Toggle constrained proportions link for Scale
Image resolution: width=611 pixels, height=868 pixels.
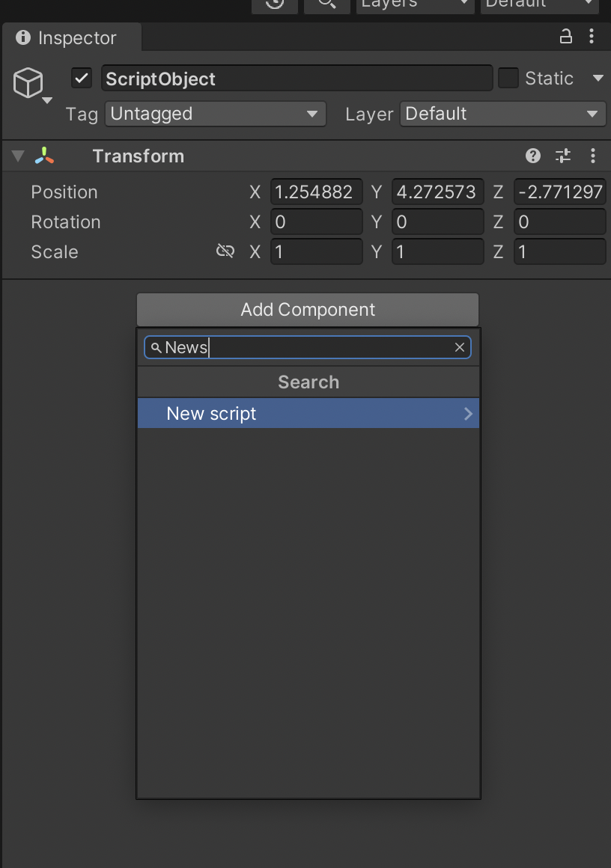point(225,251)
